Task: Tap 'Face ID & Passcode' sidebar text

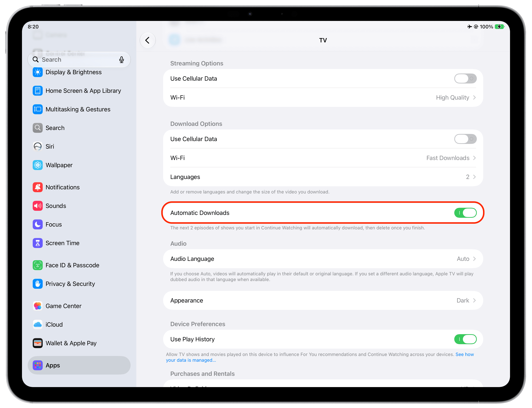Action: (72, 265)
